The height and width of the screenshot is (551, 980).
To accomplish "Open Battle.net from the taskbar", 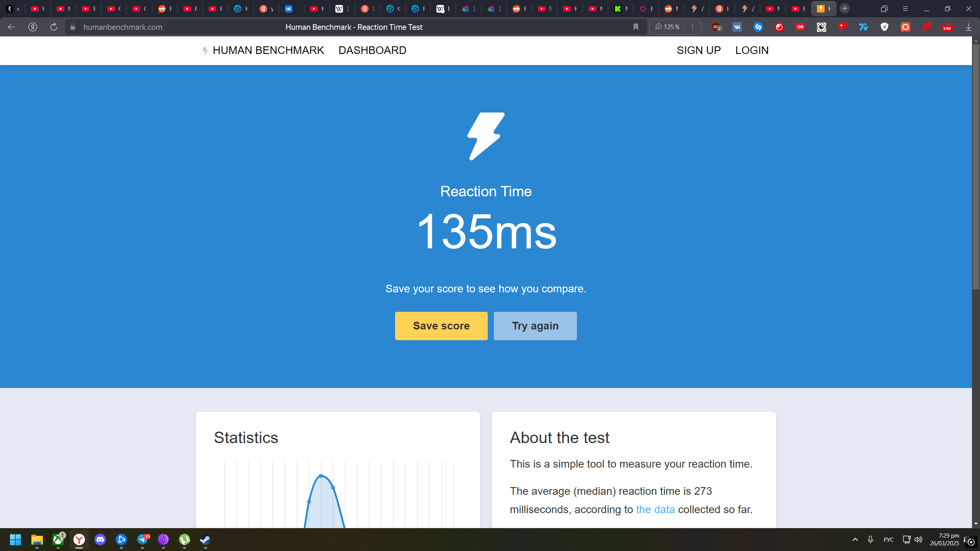I will click(121, 540).
